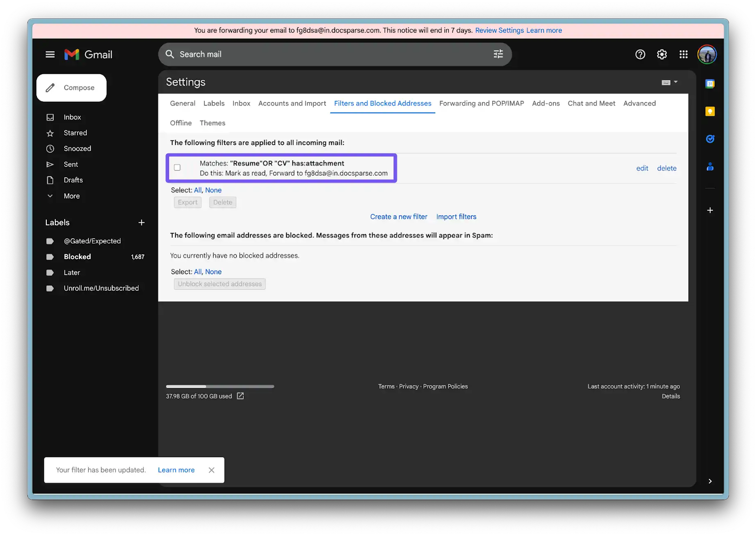
Task: Switch to the Labels settings tab
Action: [x=214, y=104]
